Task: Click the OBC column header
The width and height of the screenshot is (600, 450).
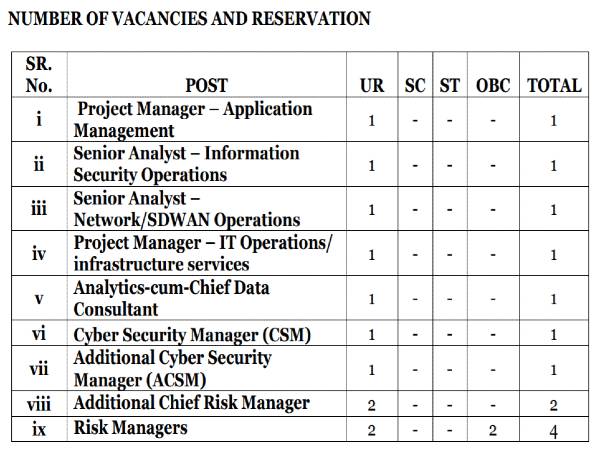Action: [493, 85]
